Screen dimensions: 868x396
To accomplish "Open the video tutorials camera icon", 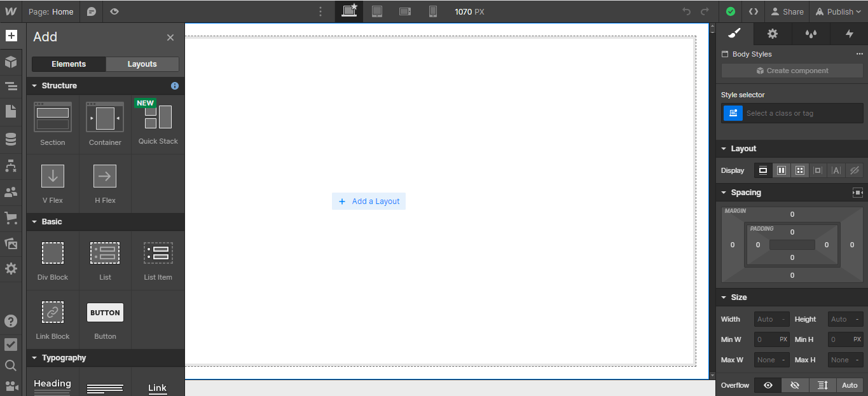I will [x=11, y=386].
